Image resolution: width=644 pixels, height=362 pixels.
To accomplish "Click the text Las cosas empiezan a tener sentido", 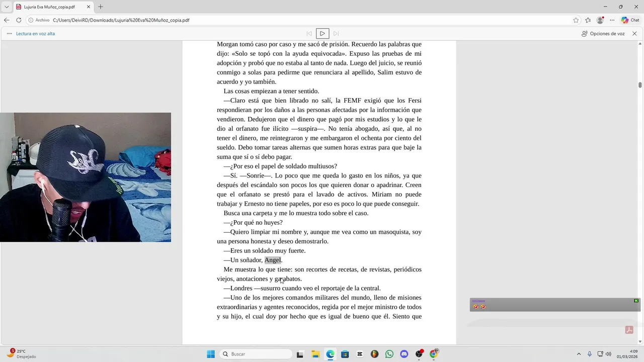I will click(x=271, y=91).
